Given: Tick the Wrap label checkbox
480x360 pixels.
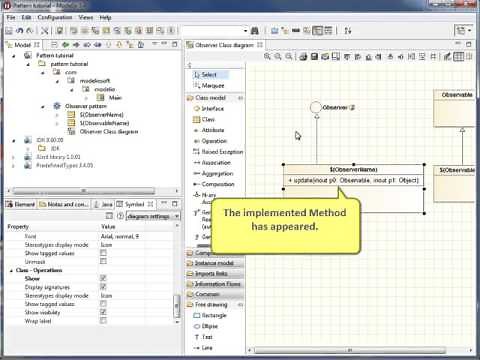Looking at the screenshot, I should coord(103,321).
